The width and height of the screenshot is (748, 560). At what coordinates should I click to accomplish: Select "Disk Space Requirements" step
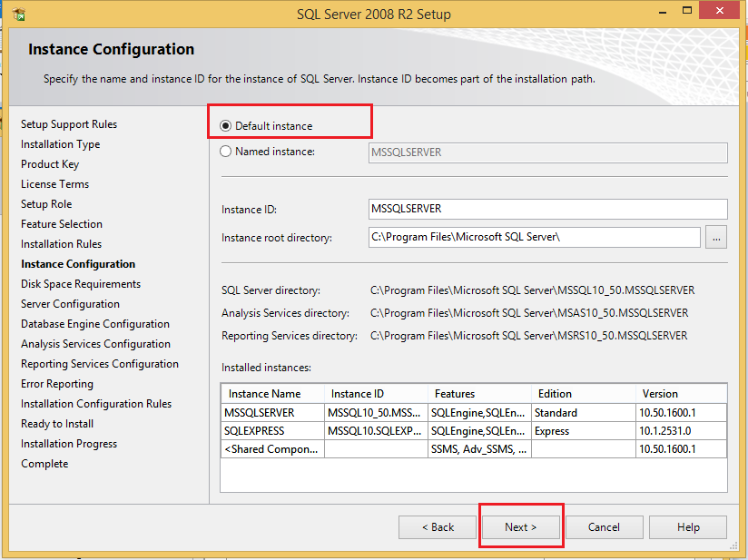click(79, 283)
